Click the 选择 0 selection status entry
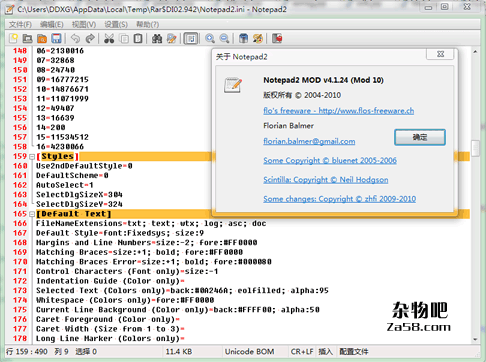This screenshot has height=362, width=486. [x=86, y=352]
